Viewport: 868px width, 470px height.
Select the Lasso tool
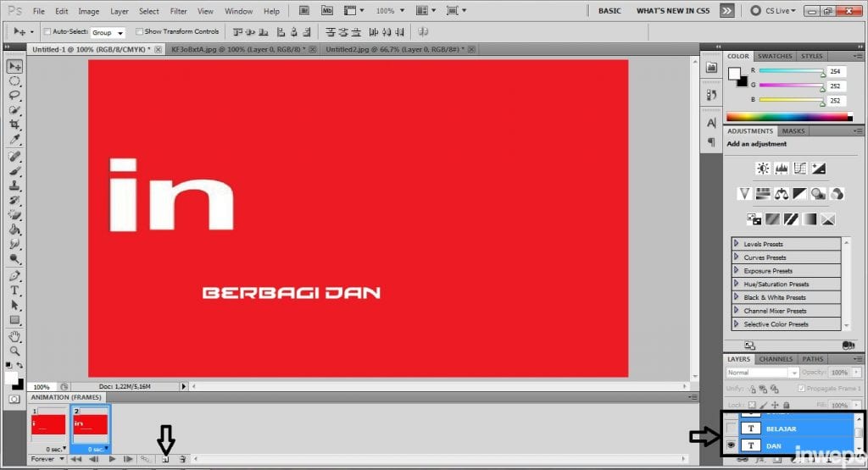pos(14,96)
